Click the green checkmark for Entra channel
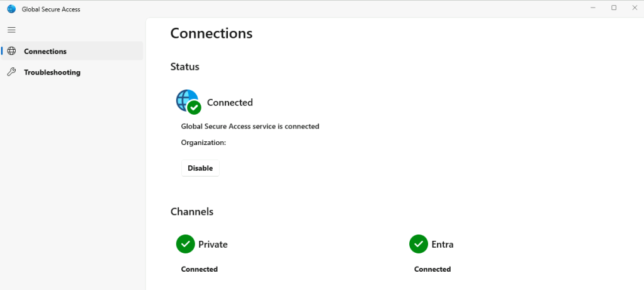This screenshot has height=290, width=644. [418, 244]
